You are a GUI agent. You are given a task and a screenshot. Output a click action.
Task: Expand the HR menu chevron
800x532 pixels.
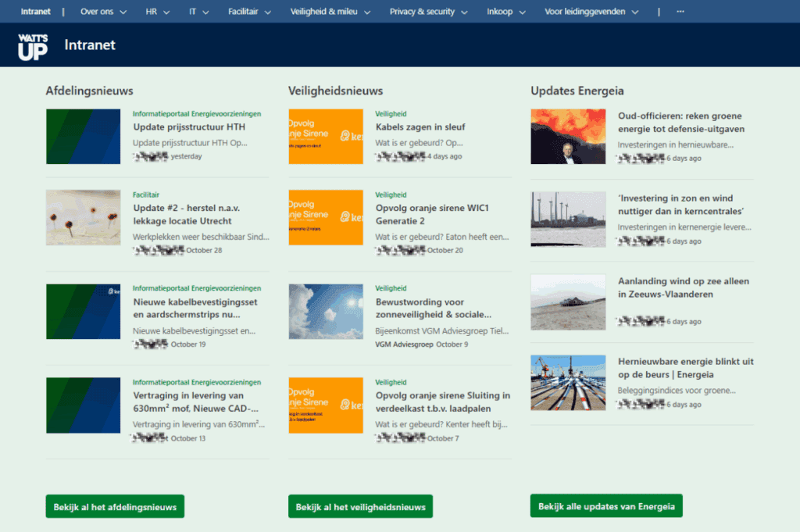tap(166, 12)
